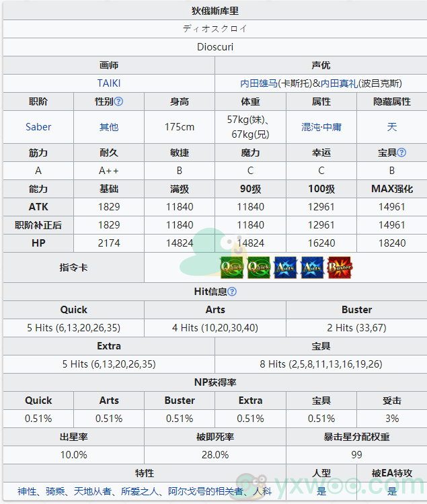Click the 暴击星分配权重 value 99
The width and height of the screenshot is (427, 504).
(x=356, y=455)
